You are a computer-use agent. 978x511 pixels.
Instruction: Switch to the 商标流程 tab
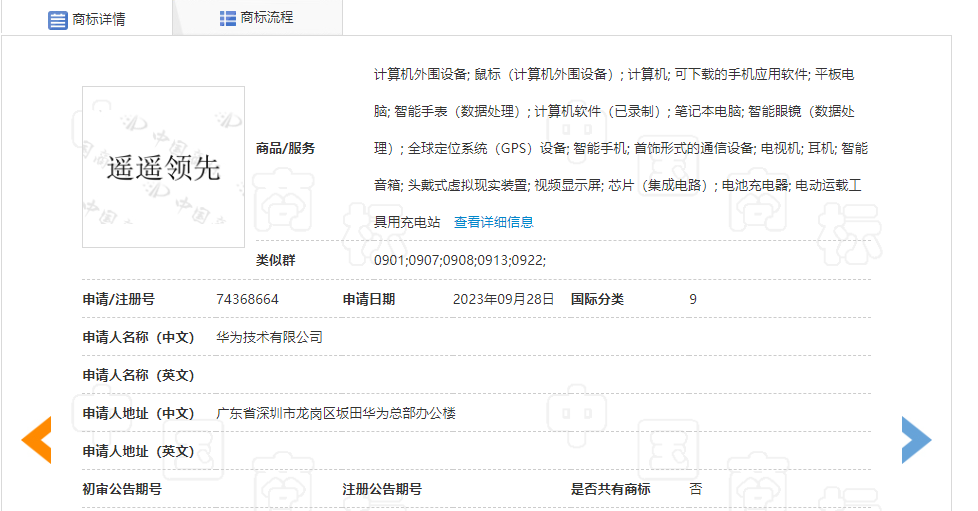[257, 17]
